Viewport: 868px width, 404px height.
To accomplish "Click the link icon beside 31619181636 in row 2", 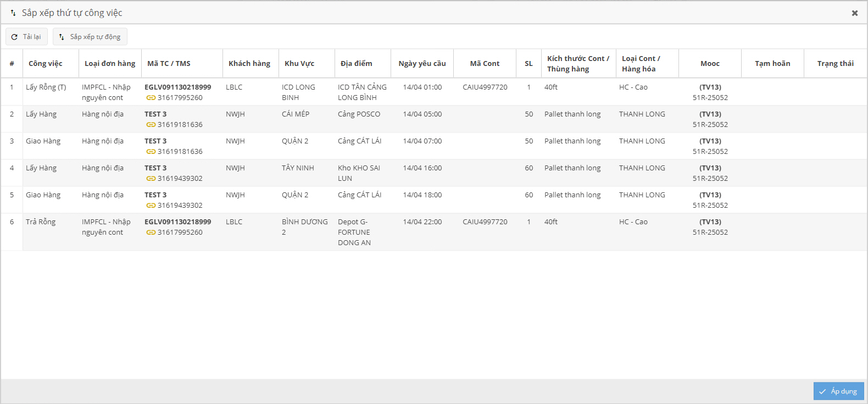I will [151, 125].
